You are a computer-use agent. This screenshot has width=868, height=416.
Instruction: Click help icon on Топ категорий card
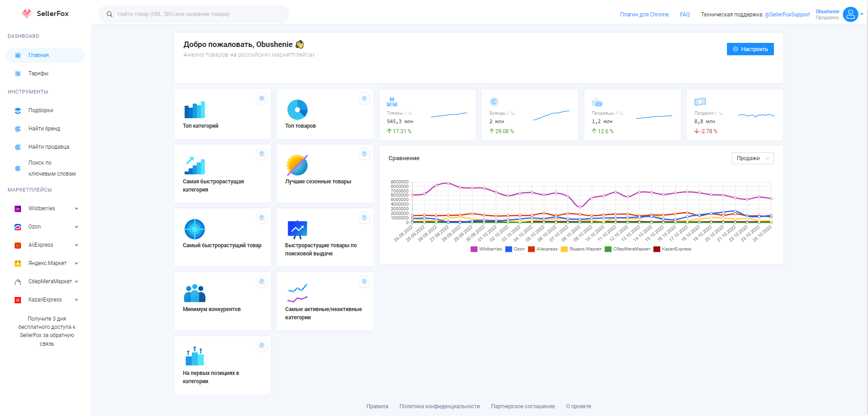coord(261,98)
